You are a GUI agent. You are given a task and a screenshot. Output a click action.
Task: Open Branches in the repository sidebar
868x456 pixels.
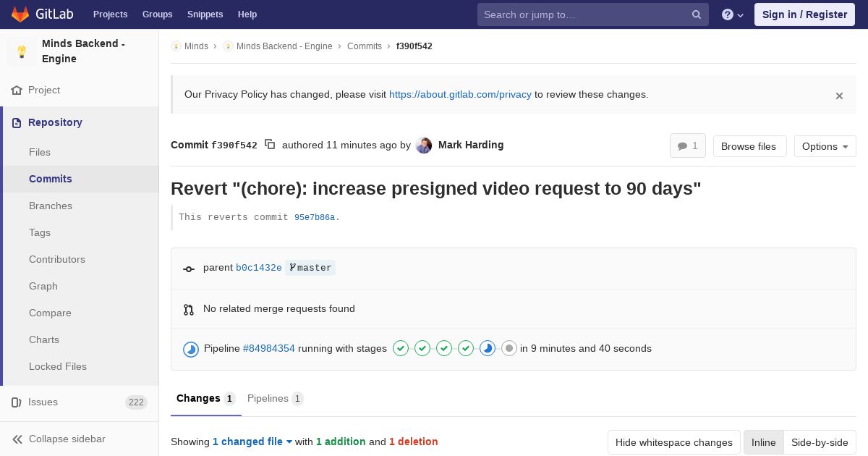[x=51, y=206]
